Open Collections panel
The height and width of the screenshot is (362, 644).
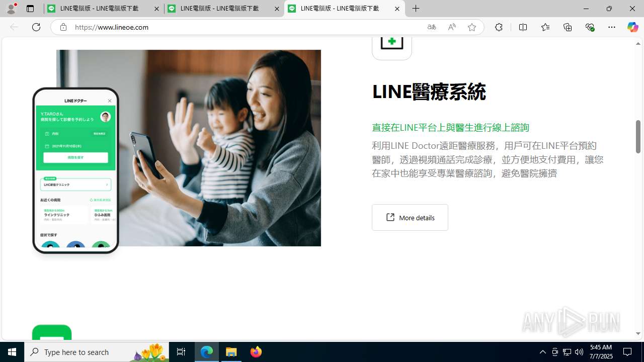click(568, 27)
